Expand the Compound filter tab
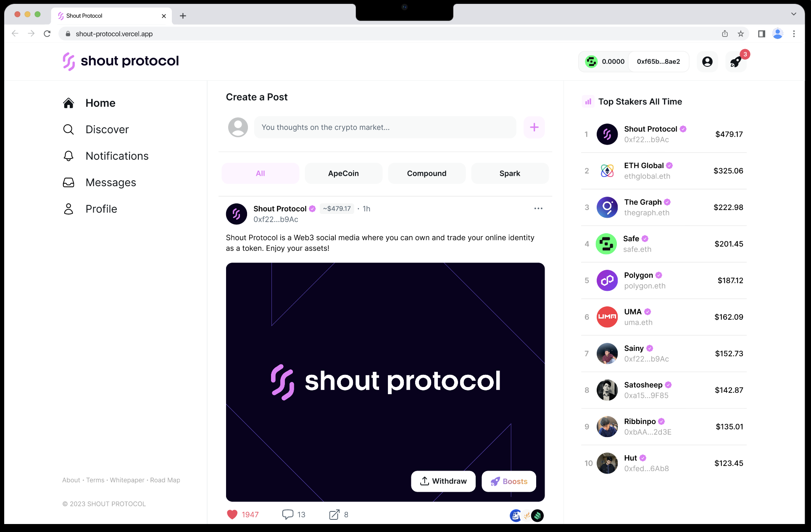Screen dimensions: 811x532 pyautogui.click(x=426, y=174)
